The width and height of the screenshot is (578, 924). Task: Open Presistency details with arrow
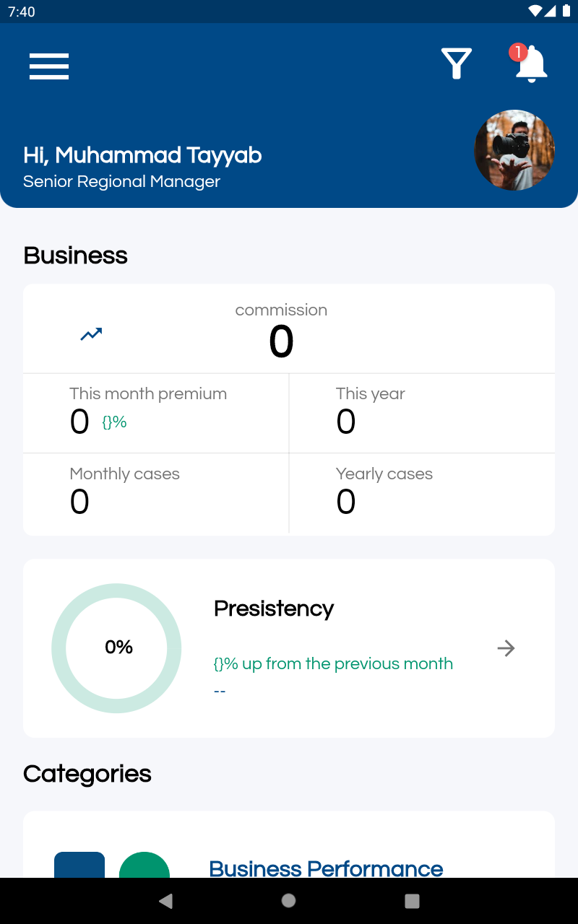coord(506,648)
